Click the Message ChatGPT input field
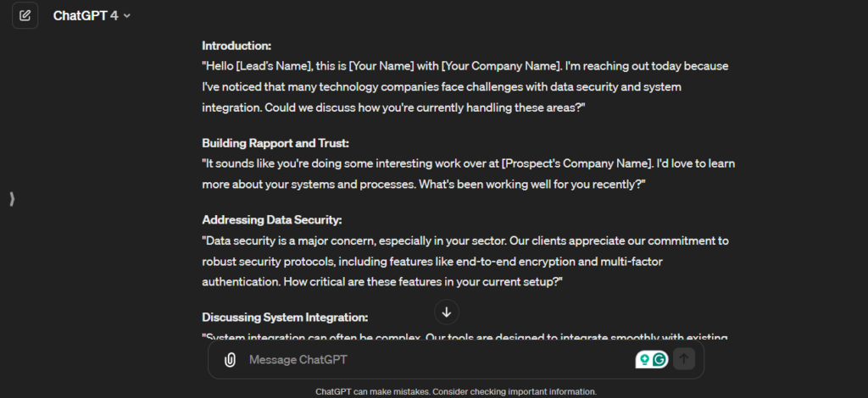 pyautogui.click(x=424, y=360)
